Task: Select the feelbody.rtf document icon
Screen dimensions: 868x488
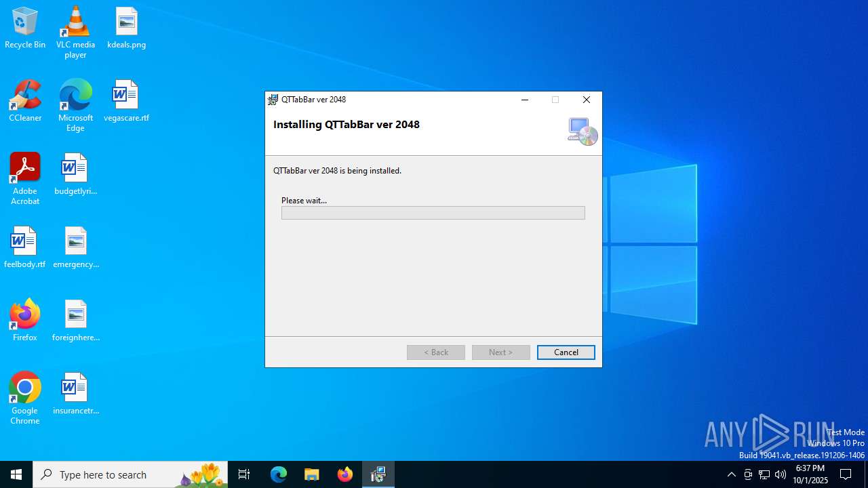Action: pyautogui.click(x=25, y=248)
